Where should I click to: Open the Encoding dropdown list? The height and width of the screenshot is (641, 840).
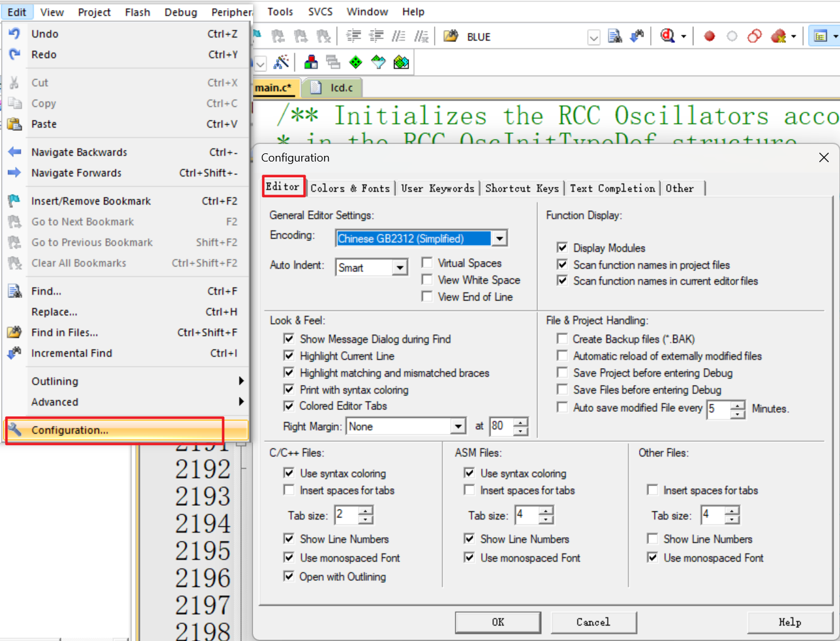[x=499, y=238]
